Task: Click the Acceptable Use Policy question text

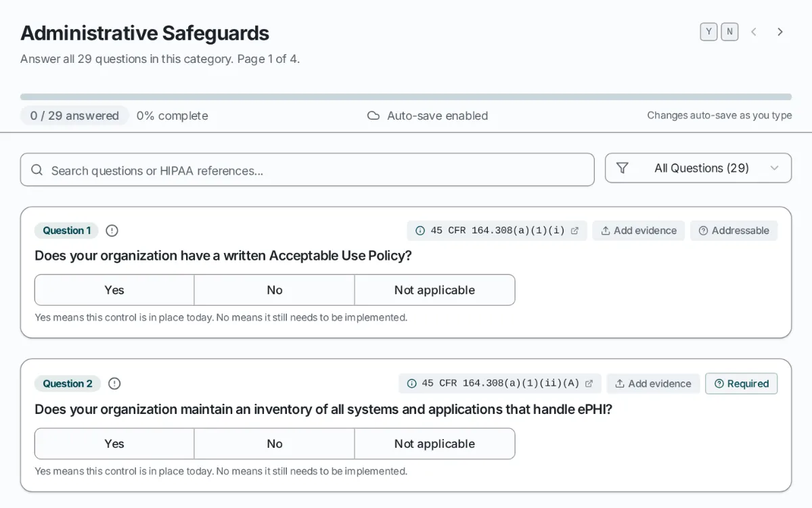Action: coord(223,256)
